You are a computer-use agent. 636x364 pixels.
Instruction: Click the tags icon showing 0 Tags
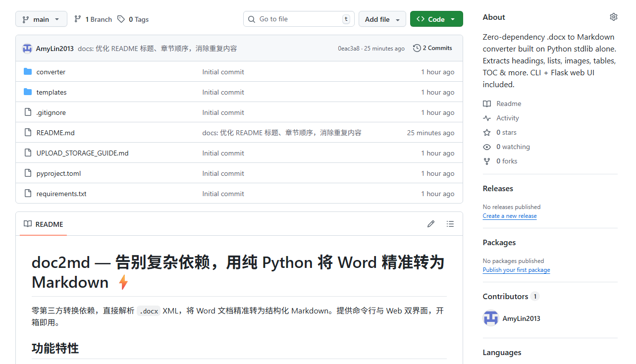tap(120, 19)
